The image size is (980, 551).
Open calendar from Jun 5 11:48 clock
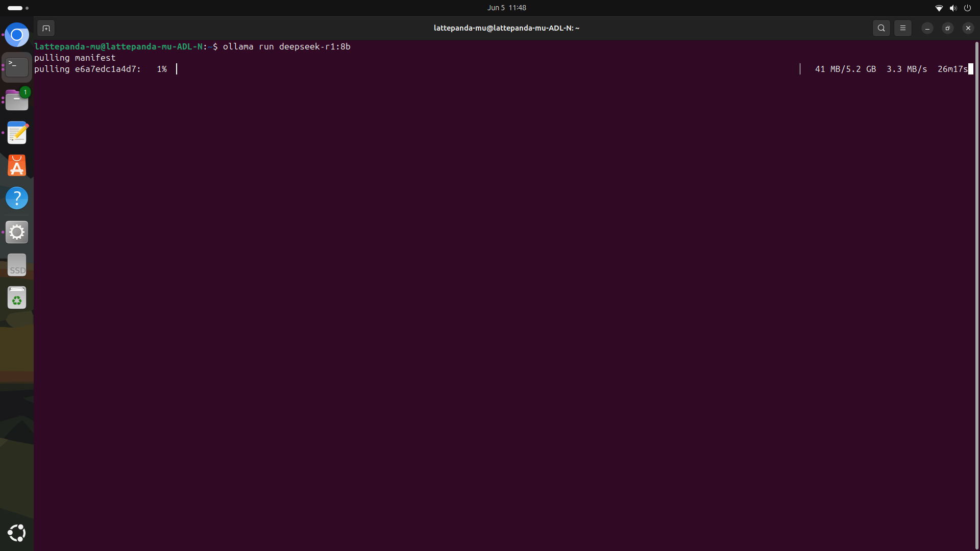[506, 8]
